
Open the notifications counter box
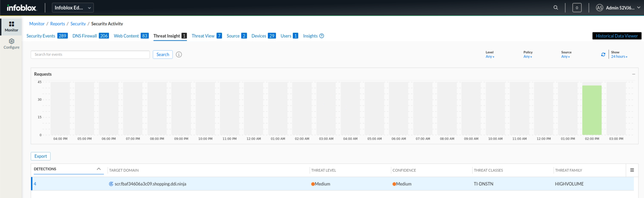tap(577, 7)
